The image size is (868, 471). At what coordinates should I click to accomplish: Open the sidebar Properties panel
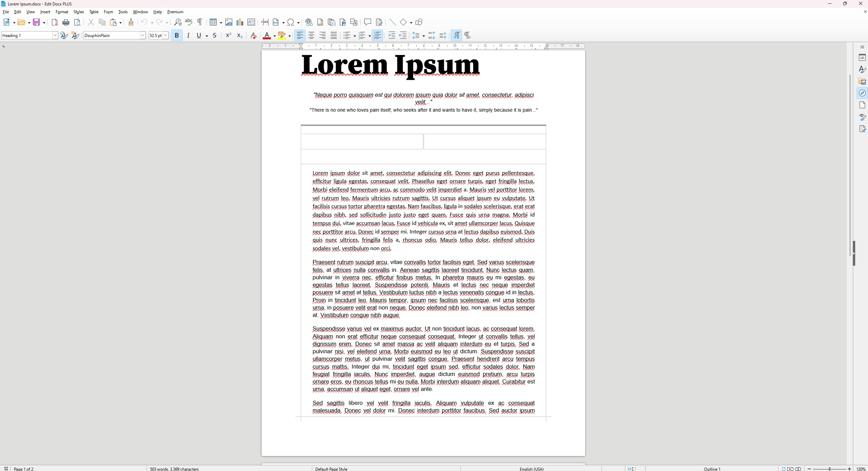pyautogui.click(x=862, y=58)
